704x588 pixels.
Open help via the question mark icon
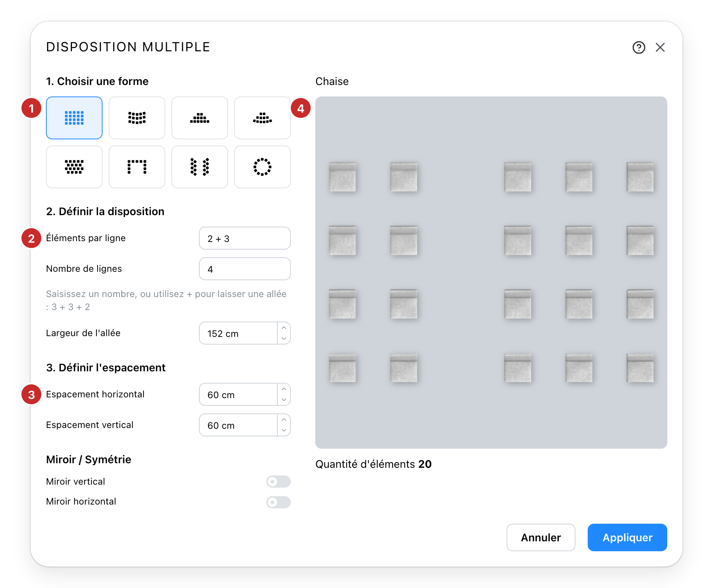(x=639, y=47)
